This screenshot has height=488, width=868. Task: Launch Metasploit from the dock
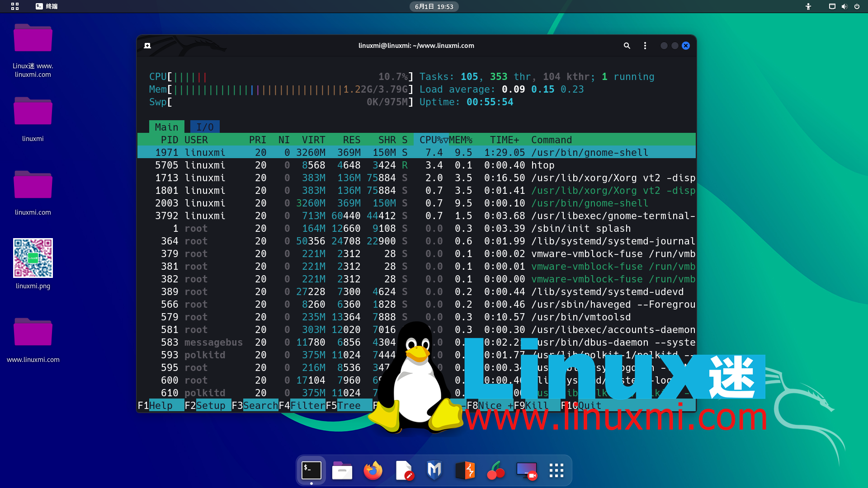[434, 470]
